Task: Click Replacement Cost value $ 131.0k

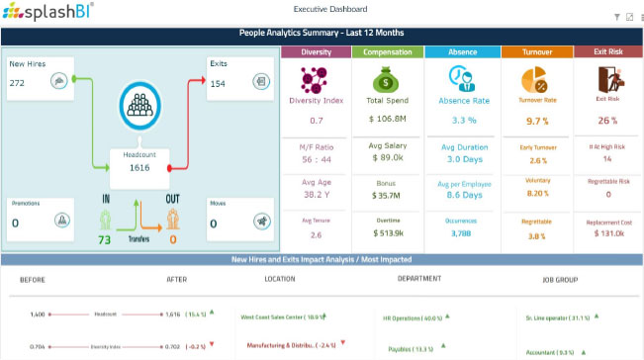Action: tap(609, 233)
